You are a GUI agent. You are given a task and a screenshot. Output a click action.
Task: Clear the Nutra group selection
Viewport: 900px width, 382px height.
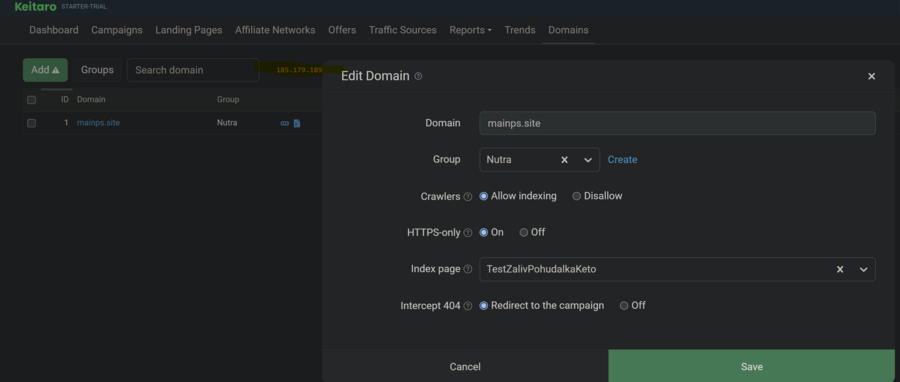coord(564,160)
